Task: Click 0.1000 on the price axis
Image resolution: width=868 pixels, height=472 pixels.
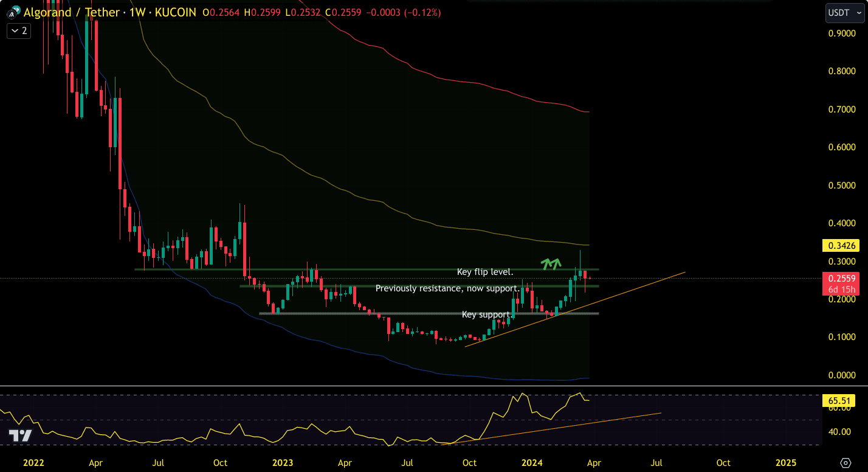Action: tap(841, 337)
